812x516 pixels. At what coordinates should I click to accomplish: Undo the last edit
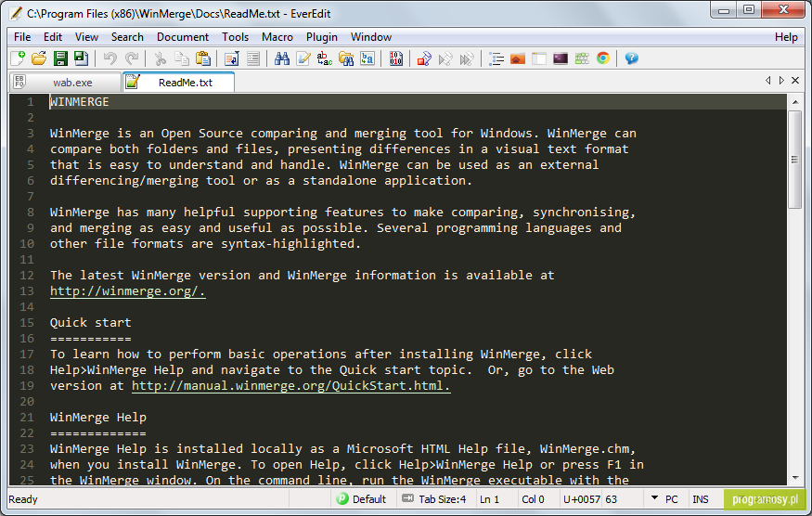click(x=110, y=58)
